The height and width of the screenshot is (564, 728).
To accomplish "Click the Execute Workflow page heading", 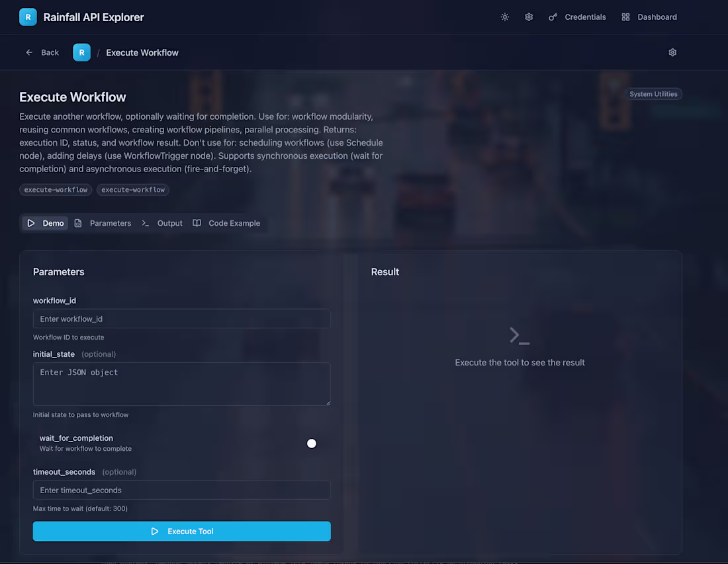I will point(72,97).
